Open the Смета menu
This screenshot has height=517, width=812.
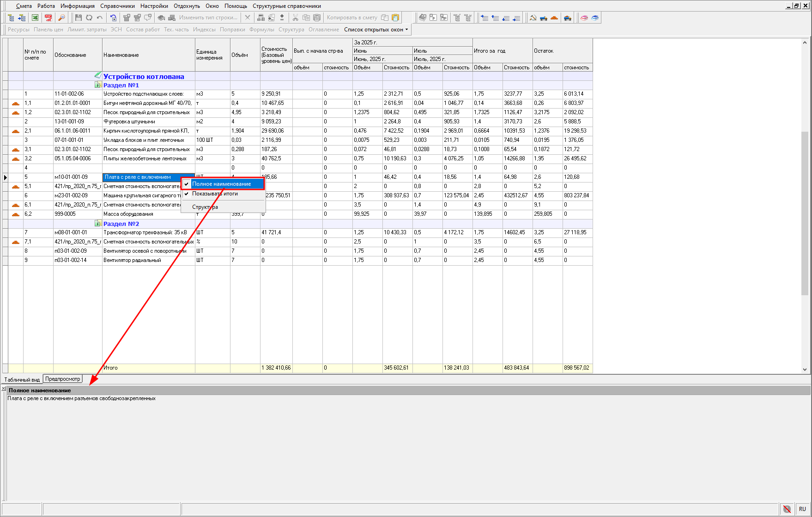click(24, 6)
